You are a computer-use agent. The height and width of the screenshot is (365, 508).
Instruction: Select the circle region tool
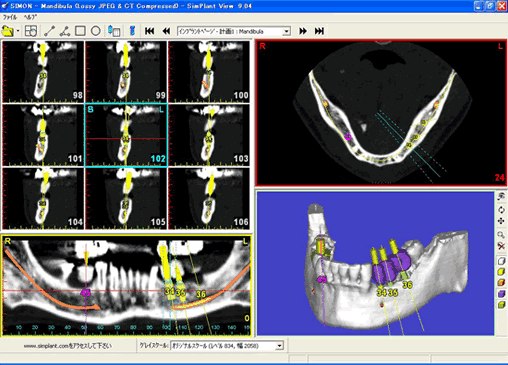(96, 31)
